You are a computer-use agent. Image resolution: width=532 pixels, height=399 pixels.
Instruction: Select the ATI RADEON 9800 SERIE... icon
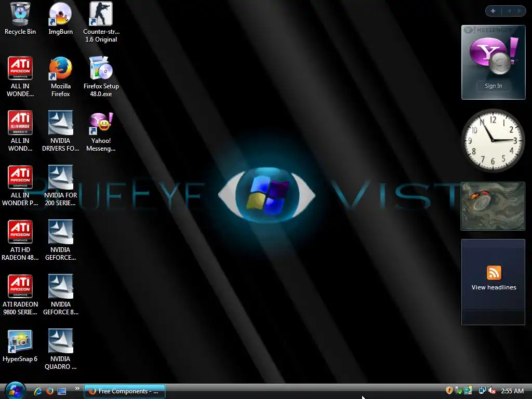coord(20,295)
